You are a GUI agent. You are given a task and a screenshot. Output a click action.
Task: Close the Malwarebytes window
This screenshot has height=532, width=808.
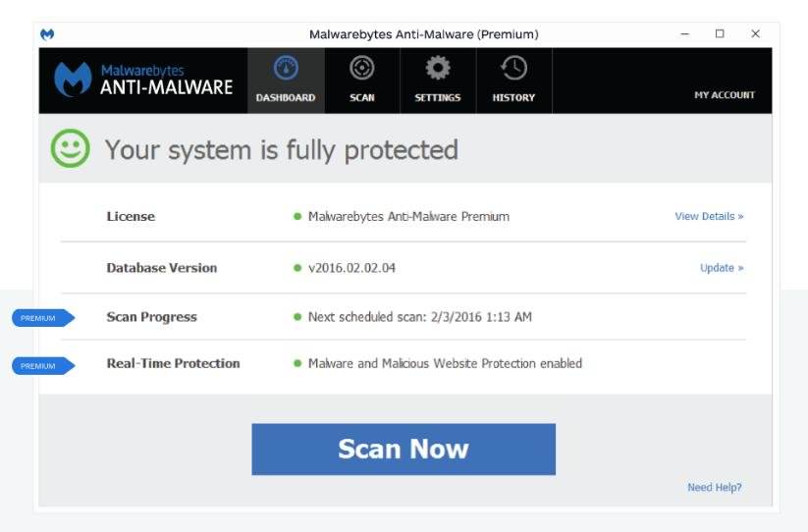[755, 34]
